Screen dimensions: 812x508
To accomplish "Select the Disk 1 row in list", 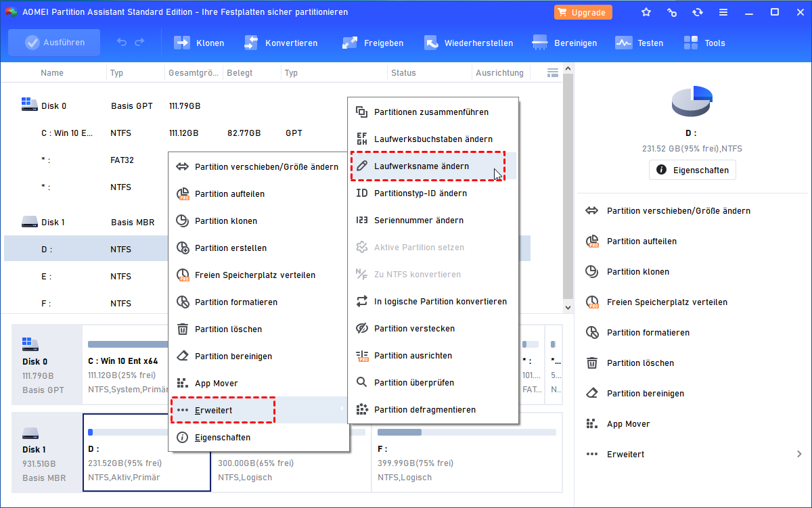I will [x=86, y=222].
